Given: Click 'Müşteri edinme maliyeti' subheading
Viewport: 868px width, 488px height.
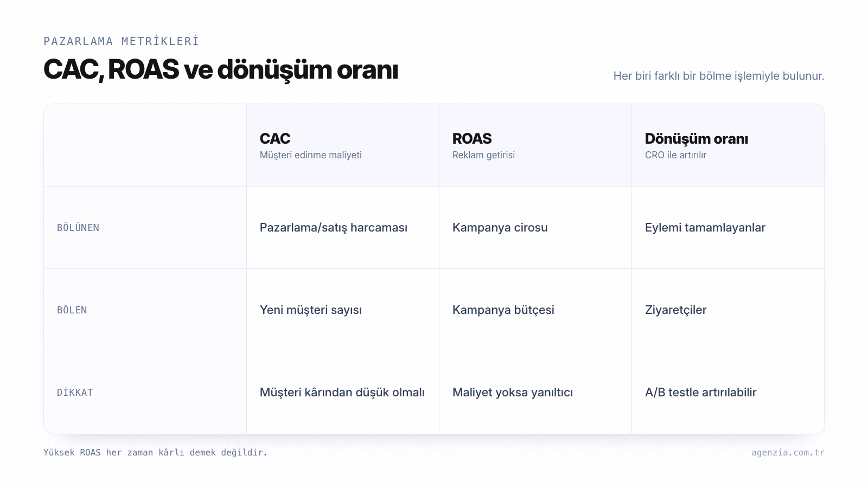Looking at the screenshot, I should pyautogui.click(x=311, y=155).
